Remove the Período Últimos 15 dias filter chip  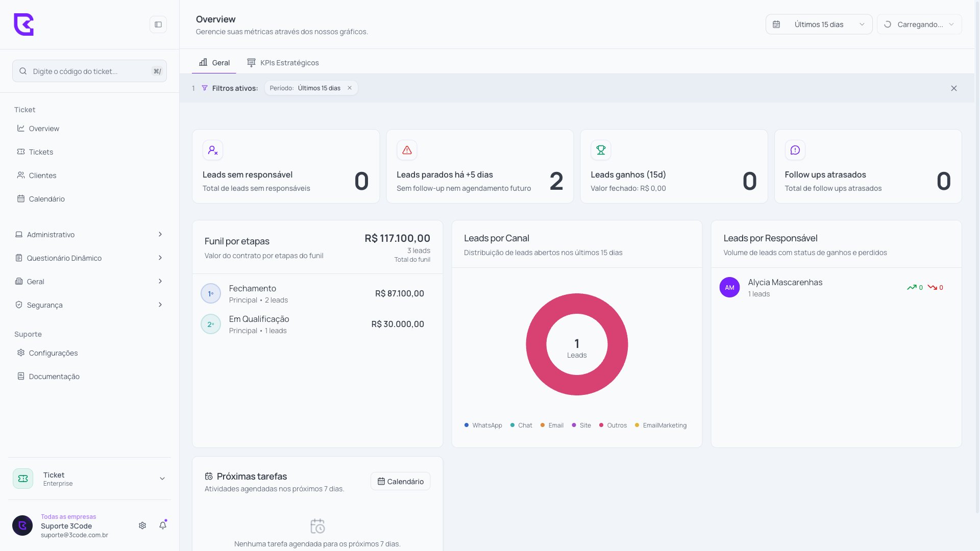pos(350,88)
